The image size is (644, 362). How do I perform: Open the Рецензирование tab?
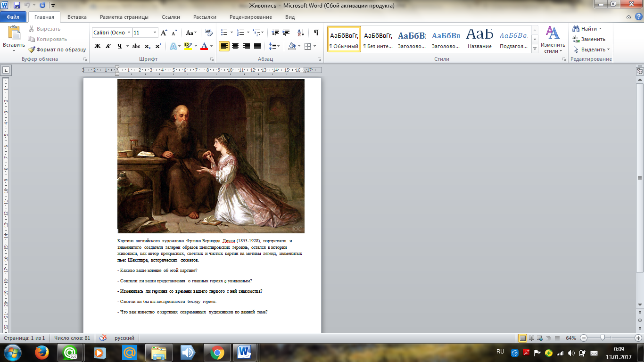click(x=250, y=17)
